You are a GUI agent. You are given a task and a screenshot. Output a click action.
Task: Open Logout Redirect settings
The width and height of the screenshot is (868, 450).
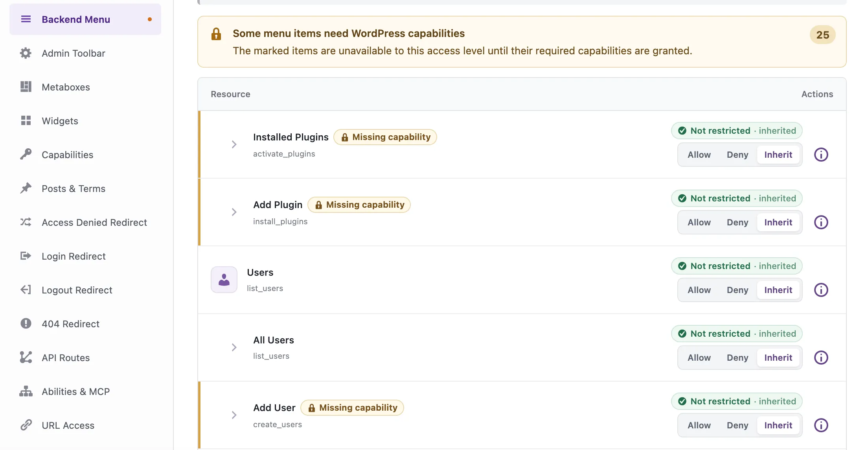[85, 290]
